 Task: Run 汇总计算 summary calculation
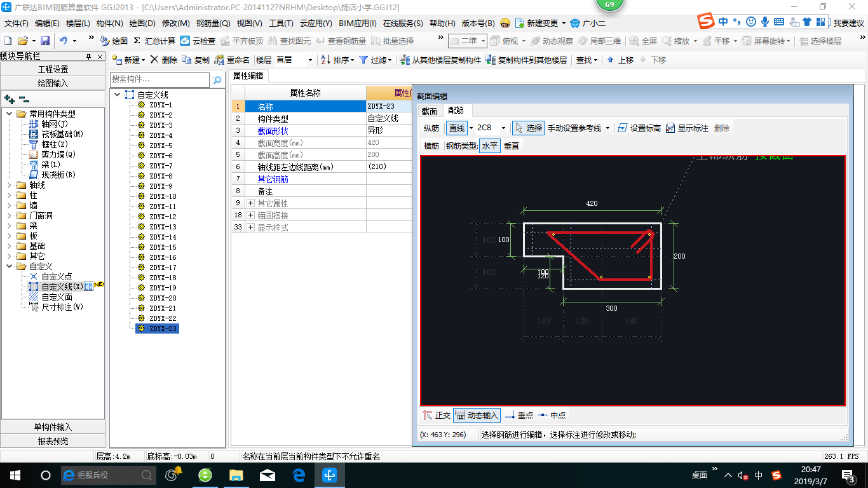(154, 41)
